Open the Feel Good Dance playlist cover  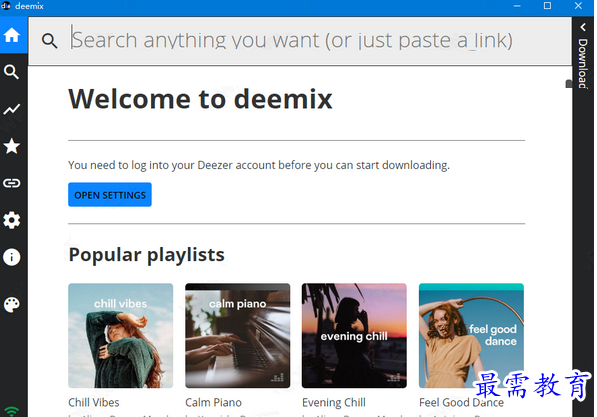point(471,336)
